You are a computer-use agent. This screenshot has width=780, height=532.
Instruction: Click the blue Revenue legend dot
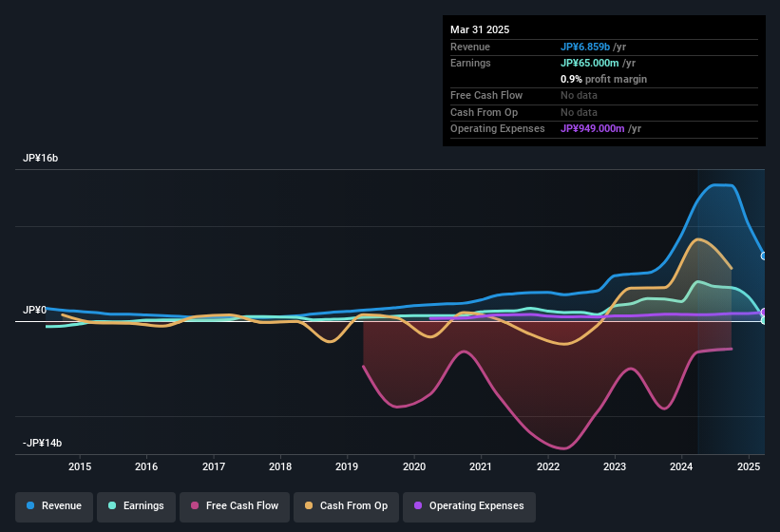coord(30,505)
